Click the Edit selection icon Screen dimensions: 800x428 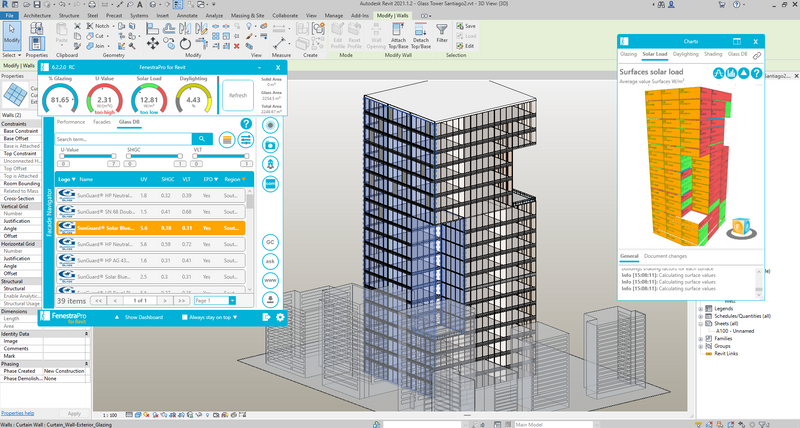click(466, 46)
